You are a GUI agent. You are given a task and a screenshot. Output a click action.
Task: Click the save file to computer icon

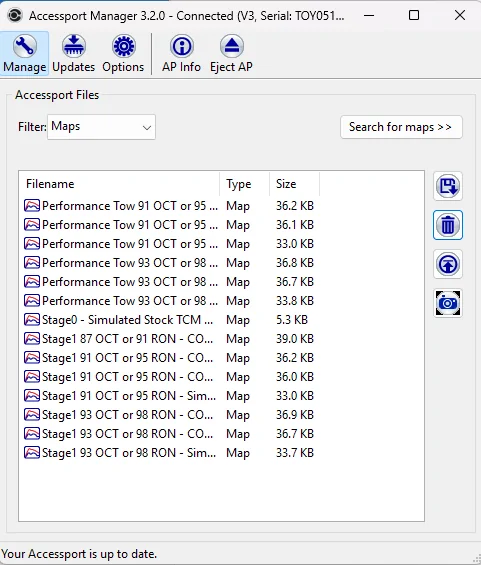(448, 186)
